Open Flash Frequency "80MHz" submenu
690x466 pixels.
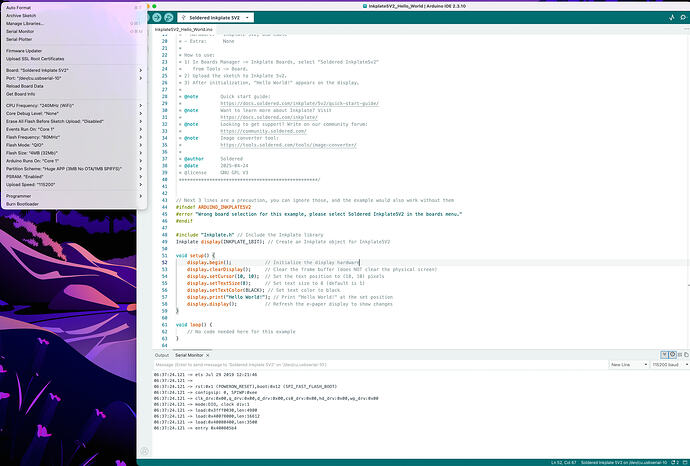[74, 137]
